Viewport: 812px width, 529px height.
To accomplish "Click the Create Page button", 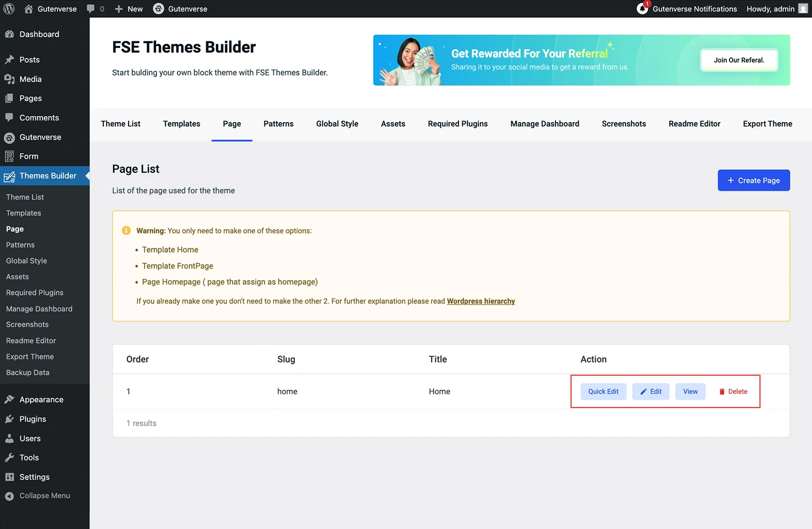I will [x=753, y=180].
